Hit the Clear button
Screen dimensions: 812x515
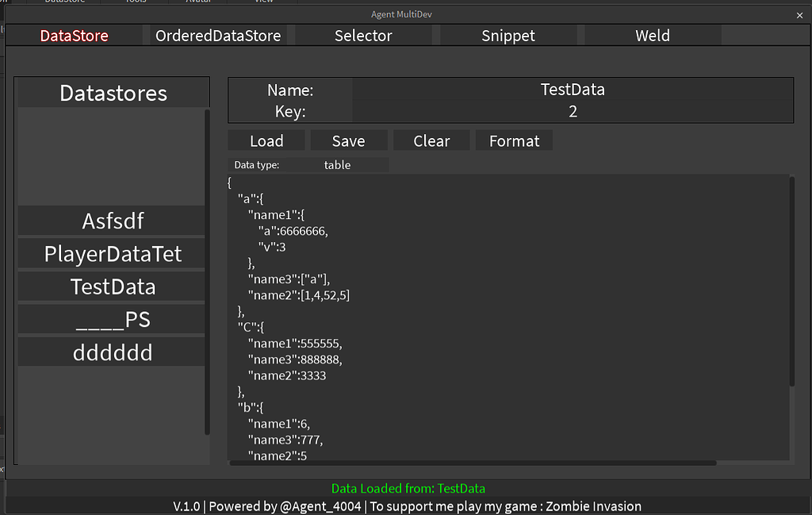[x=431, y=141]
